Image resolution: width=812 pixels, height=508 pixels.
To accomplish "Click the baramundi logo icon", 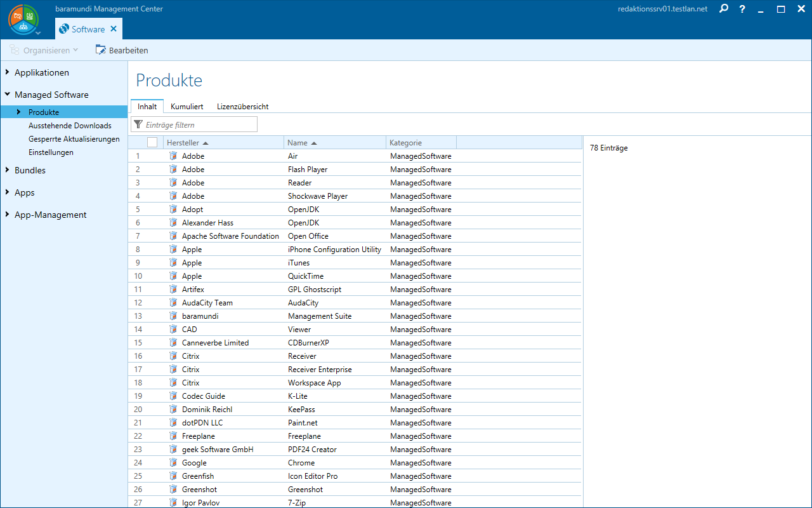I will click(23, 19).
